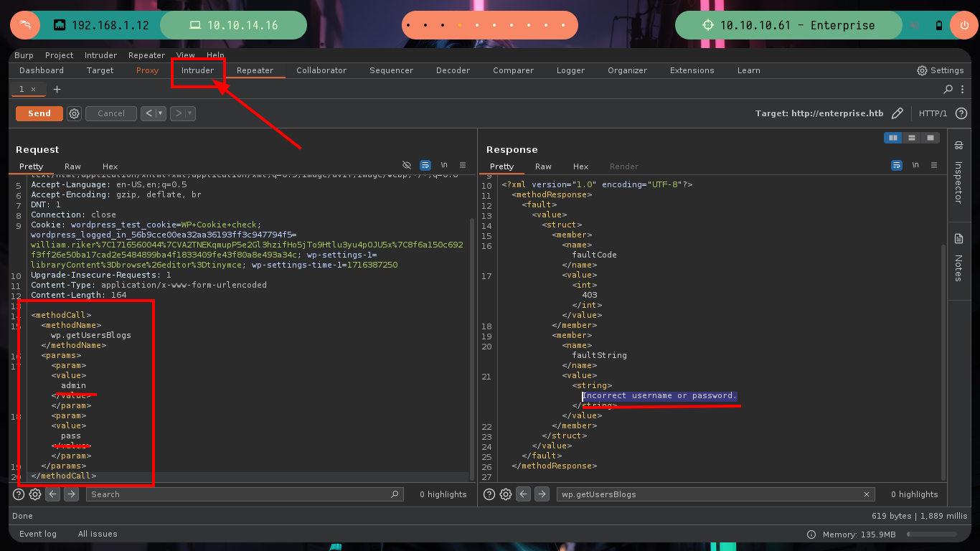Show Raw view of the Response

[x=543, y=166]
